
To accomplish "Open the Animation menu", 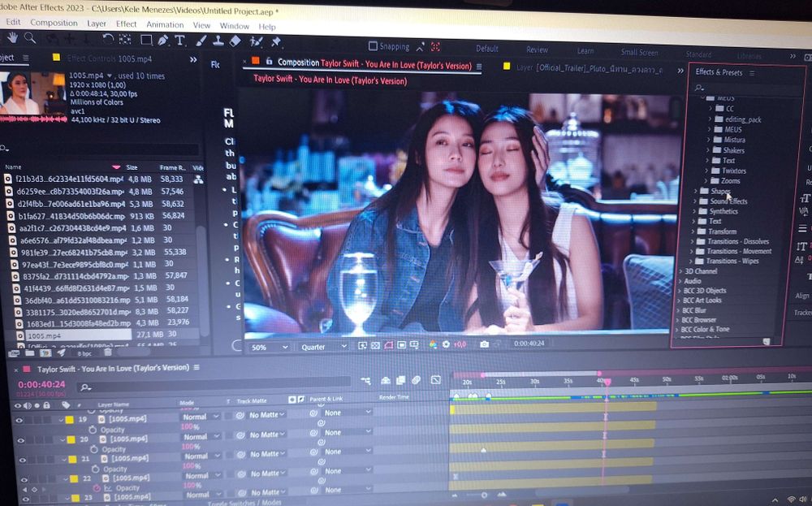I will pos(165,25).
